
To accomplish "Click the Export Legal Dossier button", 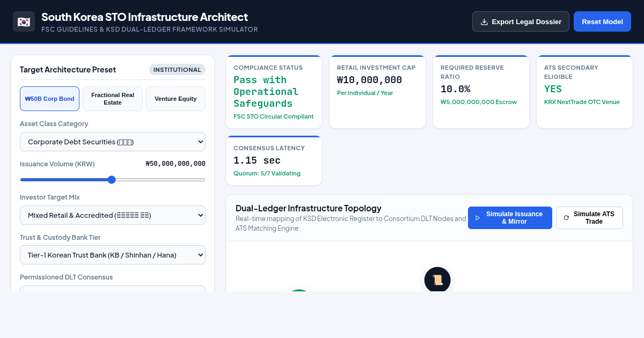I will click(x=521, y=21).
